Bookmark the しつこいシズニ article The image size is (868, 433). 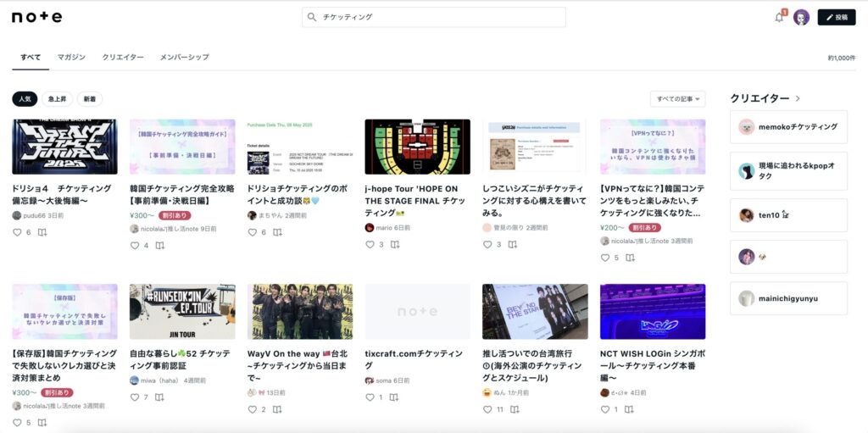pos(513,244)
